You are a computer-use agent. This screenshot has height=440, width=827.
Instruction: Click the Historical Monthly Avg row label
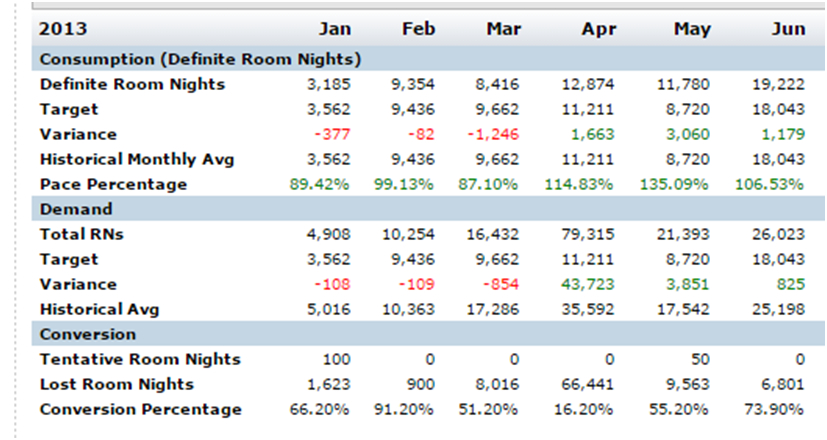[x=137, y=159]
